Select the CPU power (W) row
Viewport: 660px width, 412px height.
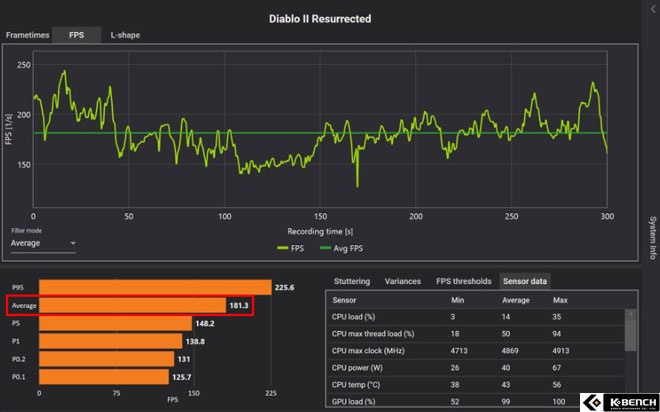click(476, 368)
